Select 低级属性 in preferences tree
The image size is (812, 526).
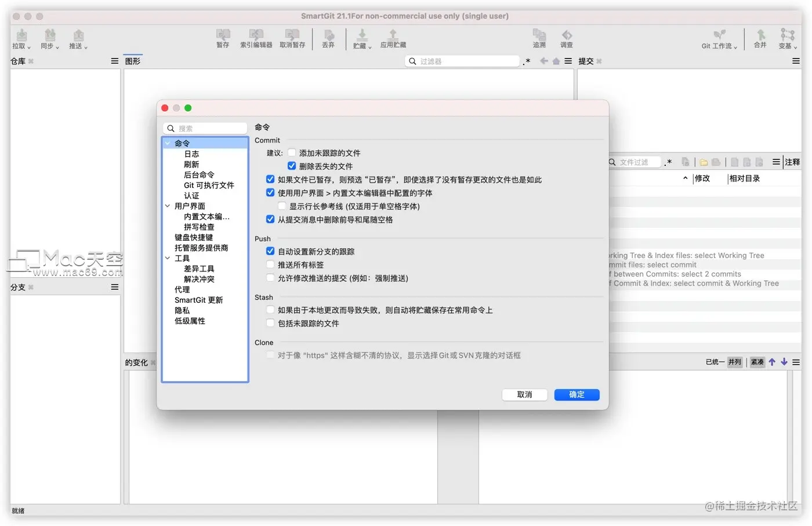click(x=190, y=321)
